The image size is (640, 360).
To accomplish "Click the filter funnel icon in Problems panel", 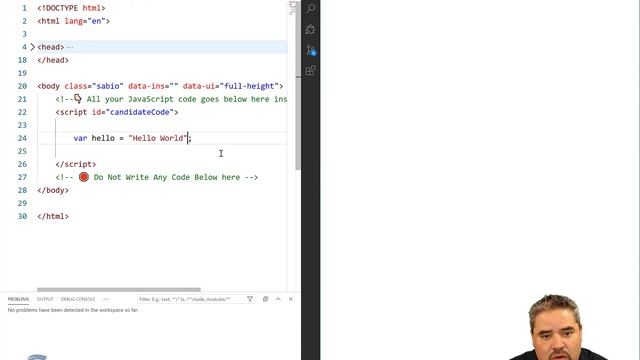I will point(250,299).
